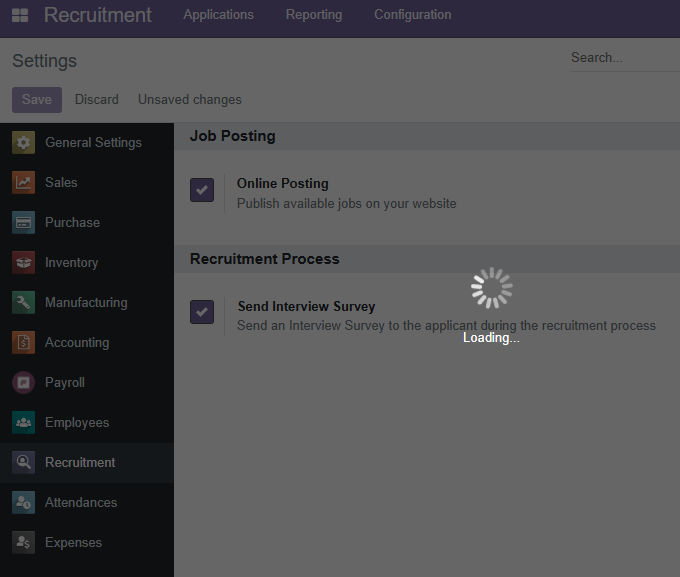Open the Inventory box icon
Screen dimensions: 680x577
click(23, 262)
